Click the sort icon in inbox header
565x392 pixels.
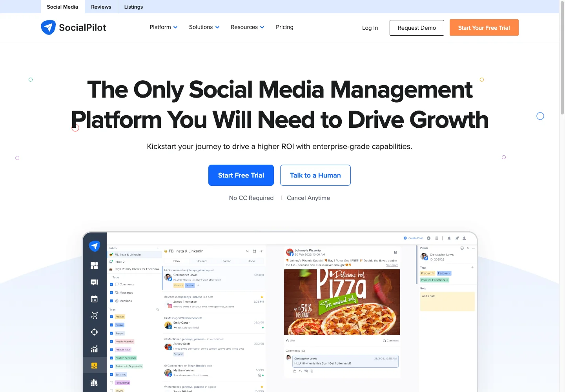tap(261, 251)
